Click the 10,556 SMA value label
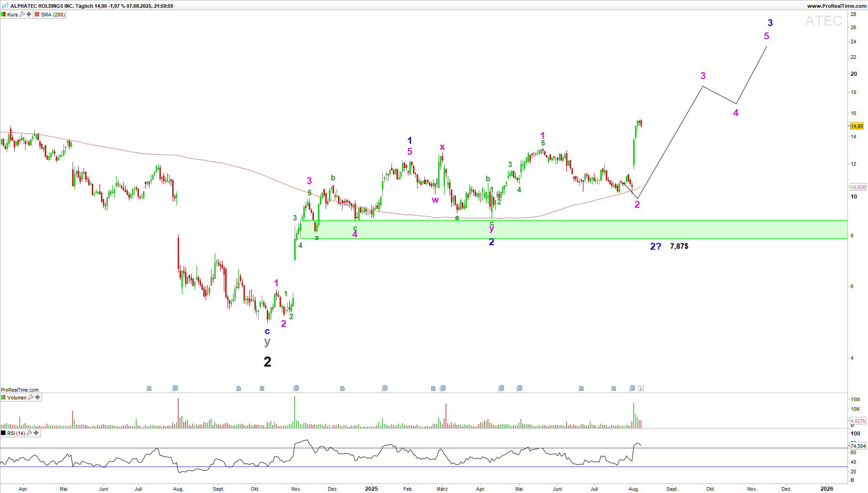The image size is (868, 493). pos(857,187)
